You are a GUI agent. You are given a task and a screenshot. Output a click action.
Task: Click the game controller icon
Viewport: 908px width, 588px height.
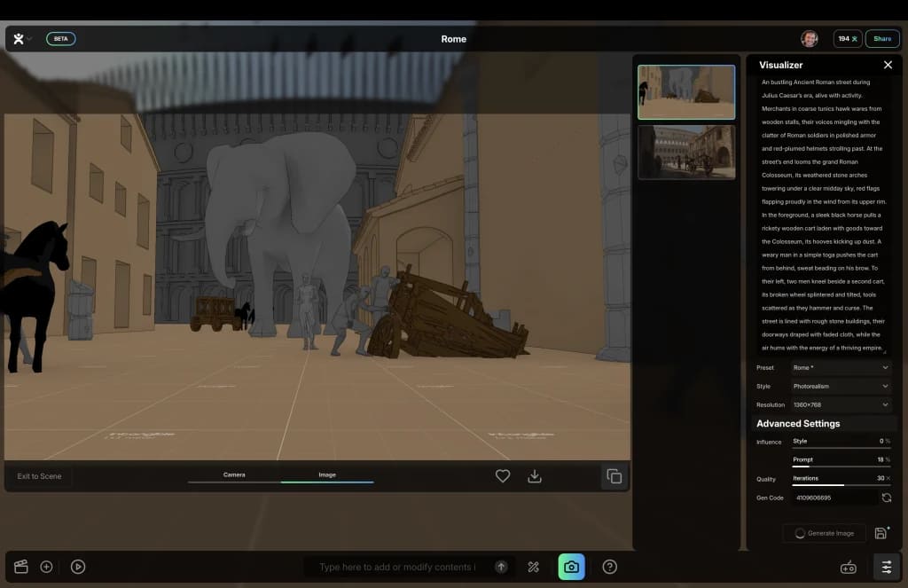coord(849,567)
